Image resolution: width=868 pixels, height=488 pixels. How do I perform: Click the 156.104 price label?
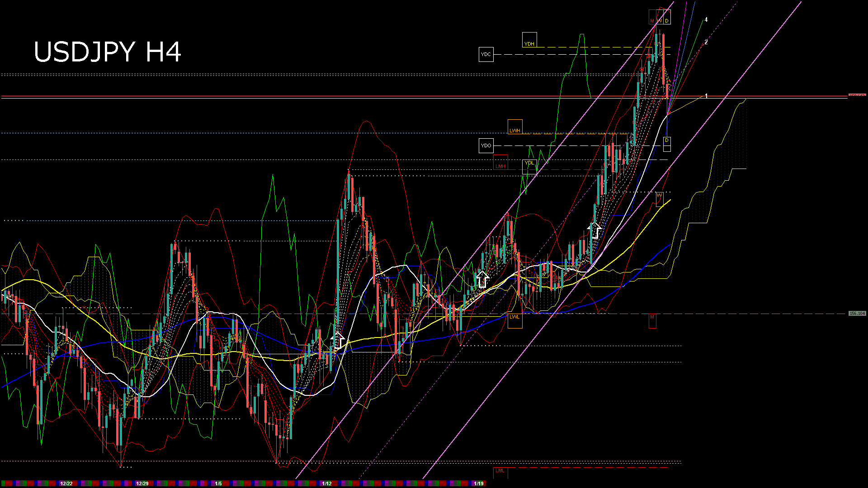coord(857,314)
